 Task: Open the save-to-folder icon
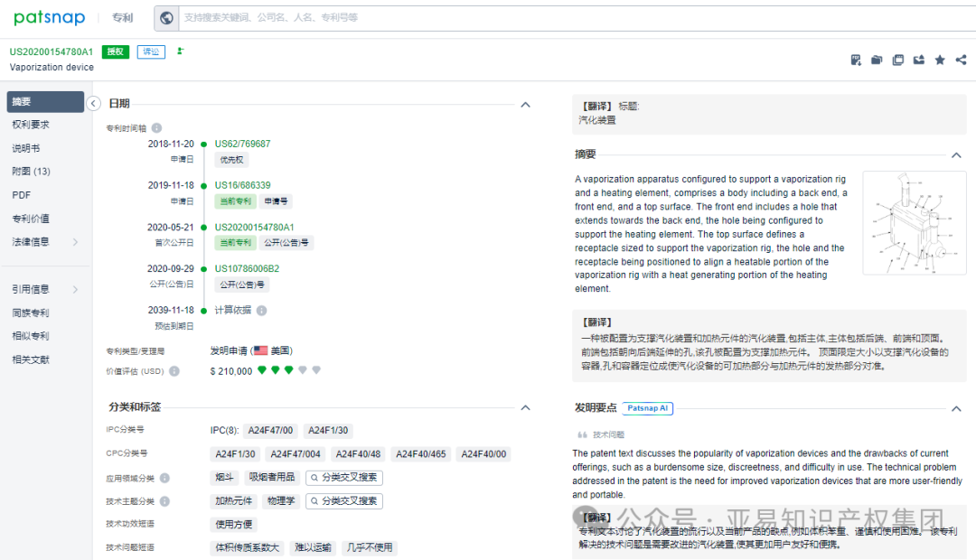[x=876, y=59]
